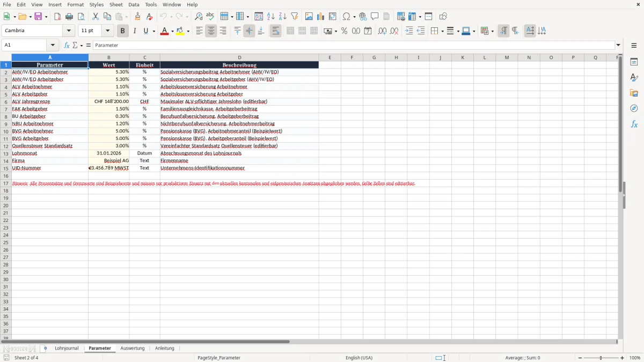The width and height of the screenshot is (644, 362).
Task: Open font color dropdown arrow
Action: tap(172, 31)
